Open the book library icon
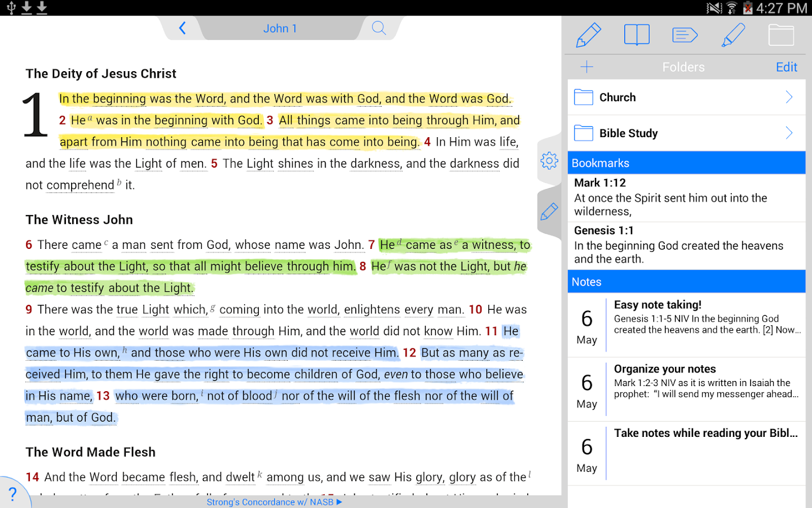Image resolution: width=812 pixels, height=508 pixels. point(637,35)
